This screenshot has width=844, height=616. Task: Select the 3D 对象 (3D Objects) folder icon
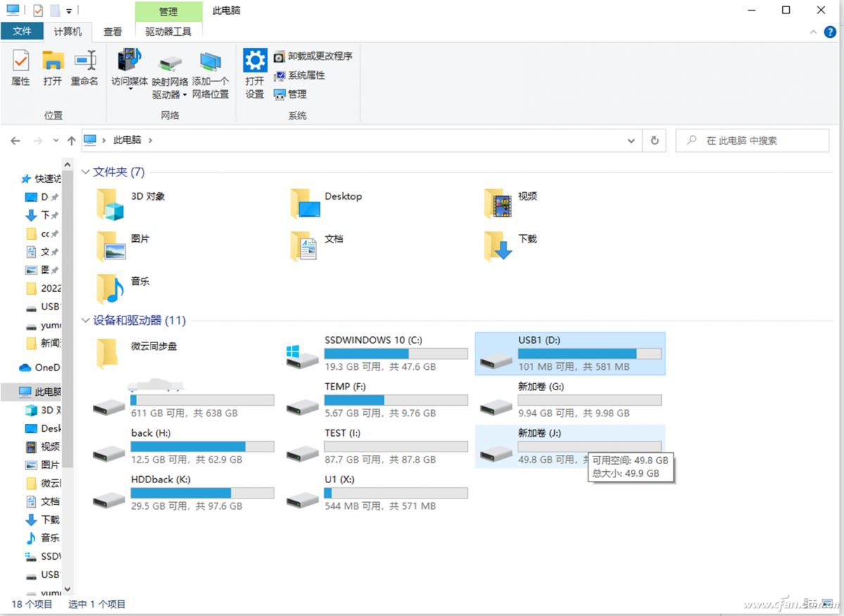point(110,205)
